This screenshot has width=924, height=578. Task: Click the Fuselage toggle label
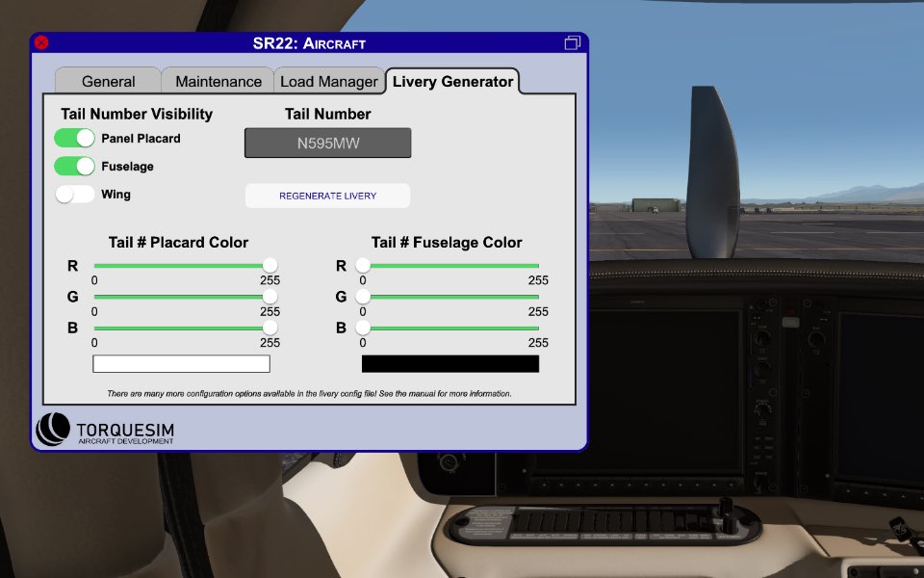127,167
